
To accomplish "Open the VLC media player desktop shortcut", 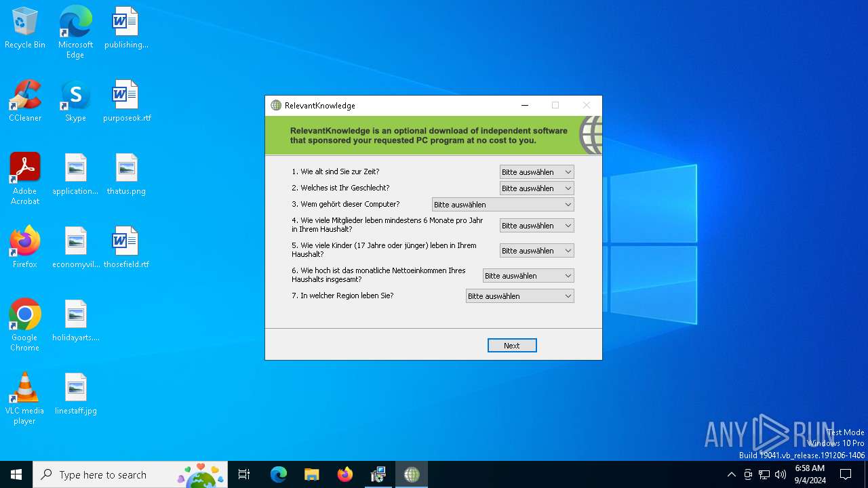I will (25, 399).
